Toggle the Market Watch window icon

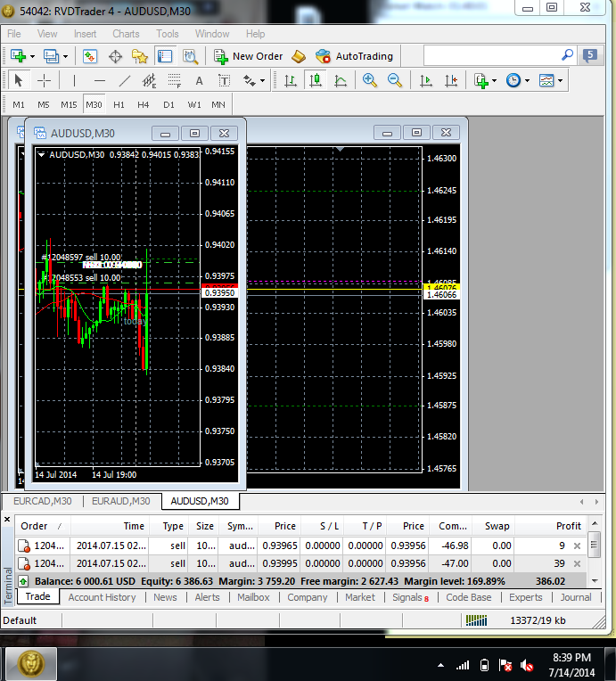90,56
